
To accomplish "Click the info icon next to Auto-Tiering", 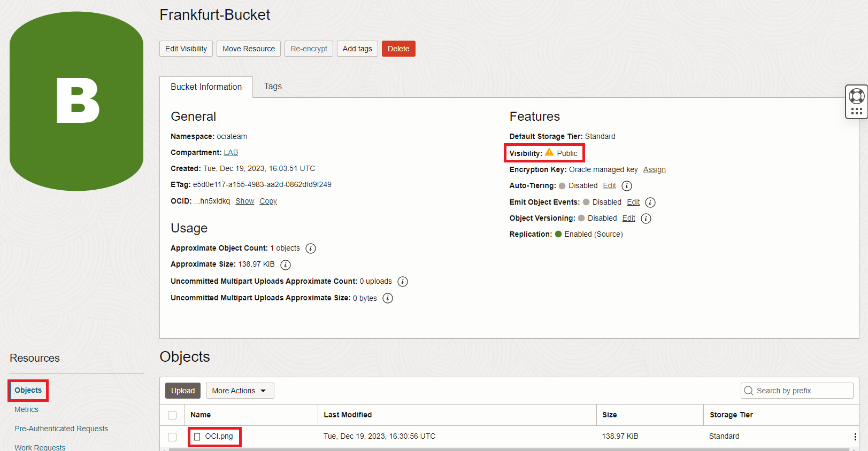I will (x=627, y=186).
